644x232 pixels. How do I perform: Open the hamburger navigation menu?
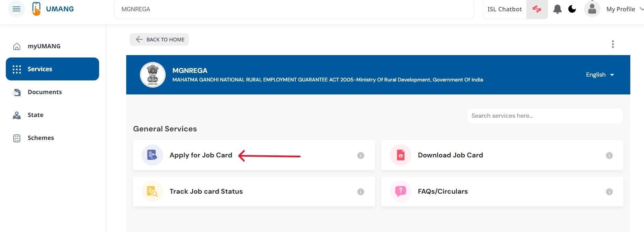pyautogui.click(x=16, y=9)
